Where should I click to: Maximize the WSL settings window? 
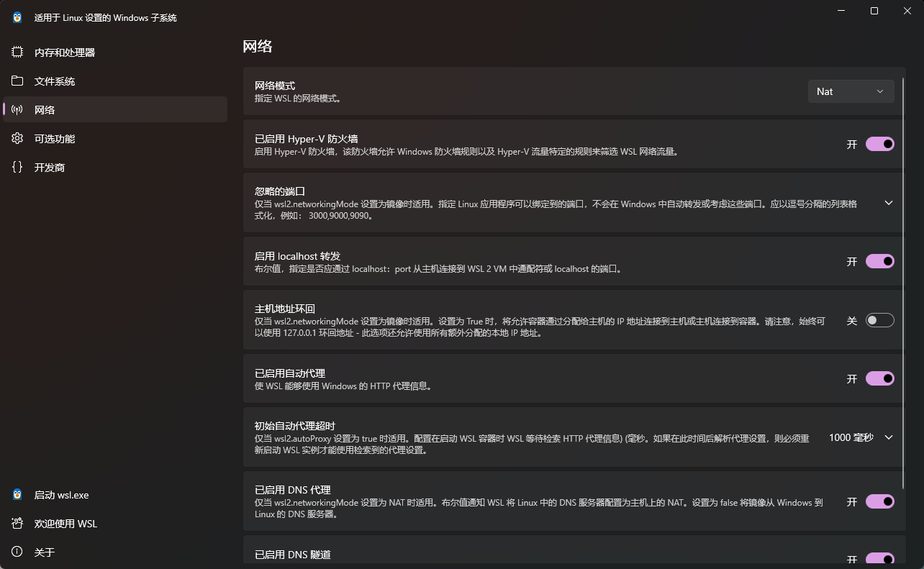[874, 11]
